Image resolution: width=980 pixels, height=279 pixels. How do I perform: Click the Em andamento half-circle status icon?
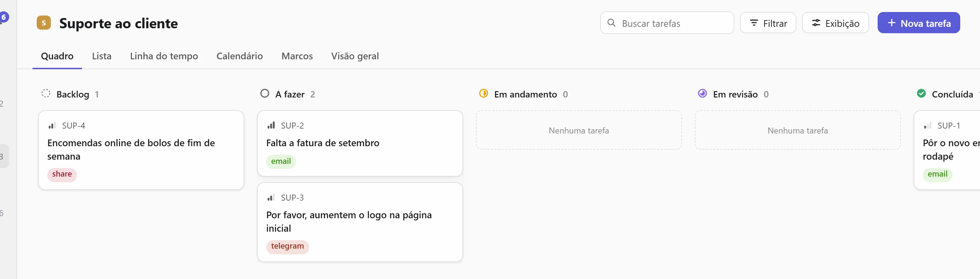coord(484,94)
